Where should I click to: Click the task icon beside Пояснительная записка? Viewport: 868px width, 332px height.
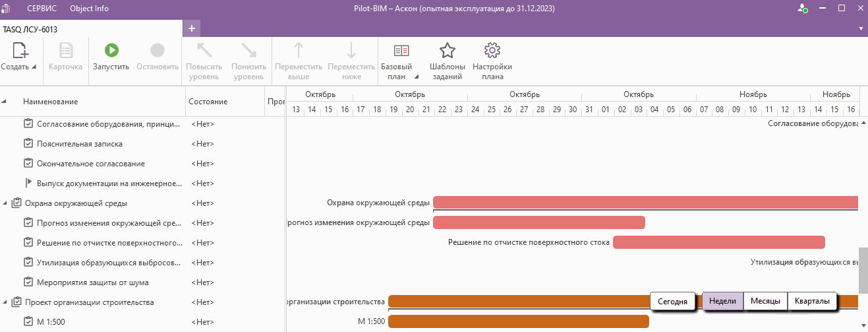point(28,143)
